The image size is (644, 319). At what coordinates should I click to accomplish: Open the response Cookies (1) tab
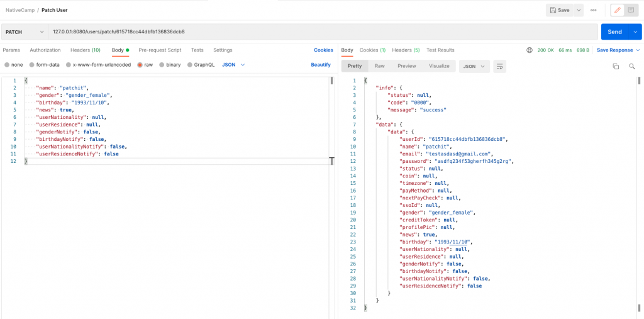[x=372, y=50]
